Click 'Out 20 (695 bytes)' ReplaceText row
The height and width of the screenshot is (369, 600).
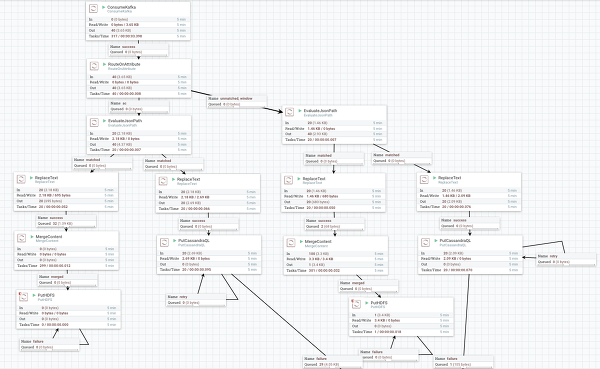[66, 201]
